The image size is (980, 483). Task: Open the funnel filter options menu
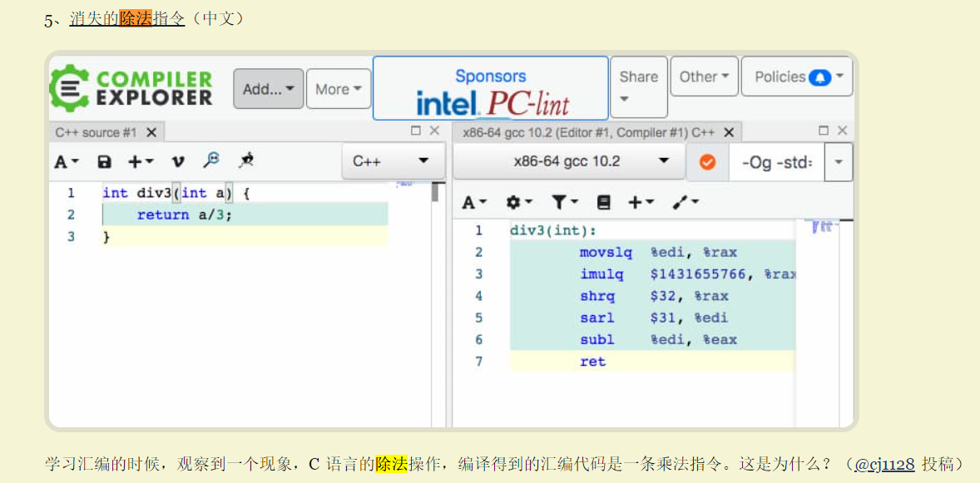(x=565, y=203)
